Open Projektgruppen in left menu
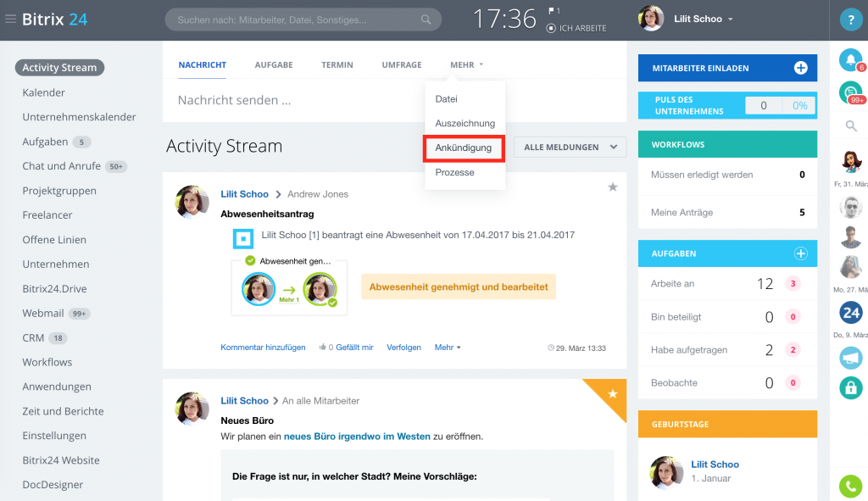This screenshot has height=501, width=868. [59, 191]
